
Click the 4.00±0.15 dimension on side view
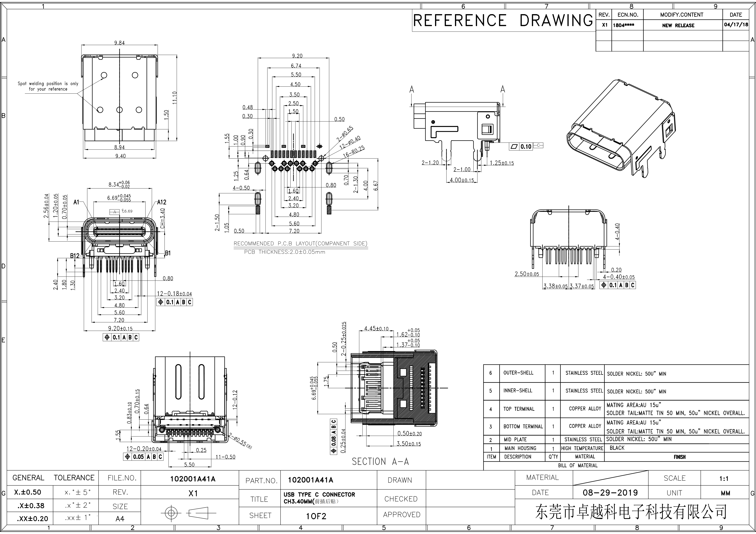pyautogui.click(x=462, y=180)
